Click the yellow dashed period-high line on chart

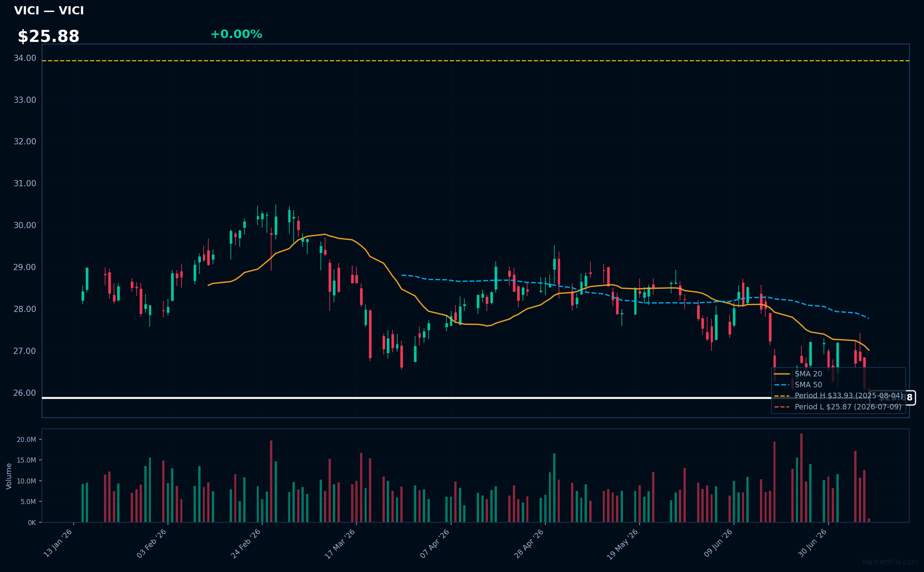[476, 61]
